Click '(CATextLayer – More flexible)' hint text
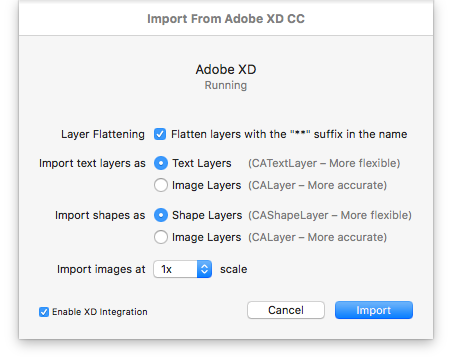The width and height of the screenshot is (450, 360). pos(324,163)
